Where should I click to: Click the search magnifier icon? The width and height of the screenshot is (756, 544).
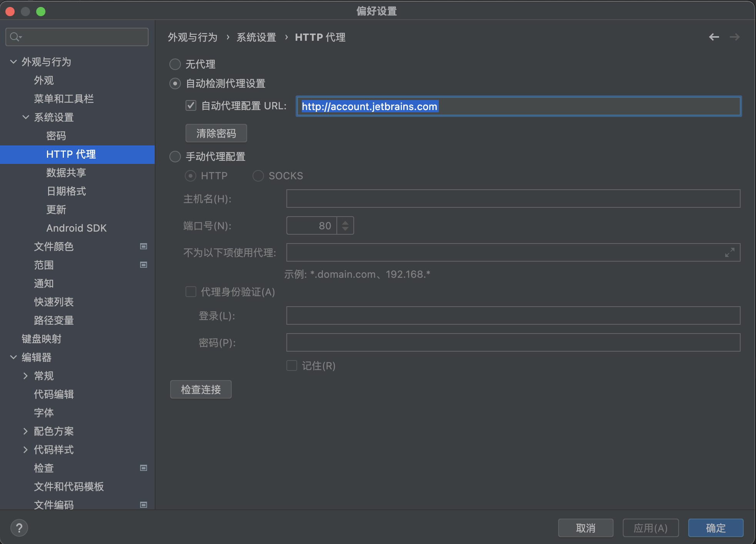click(x=15, y=37)
